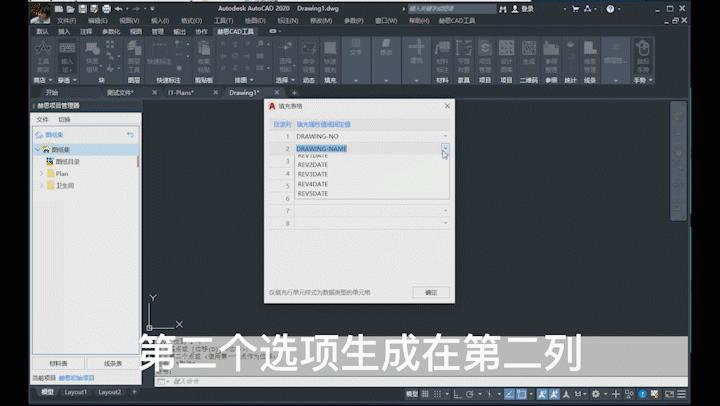Screen dimensions: 720x406
Task: Click the 材料表 button in project manager
Action: click(58, 363)
